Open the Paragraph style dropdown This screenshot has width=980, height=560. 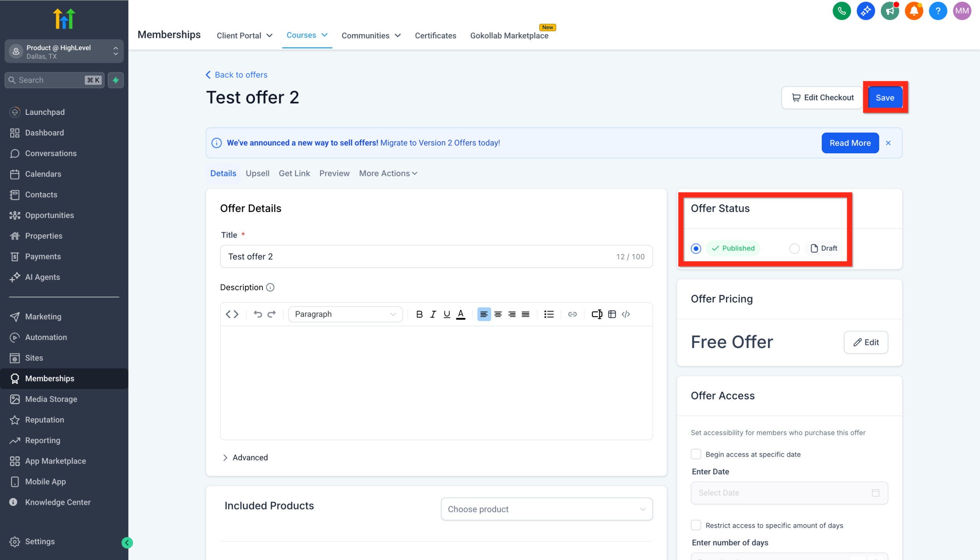(345, 314)
